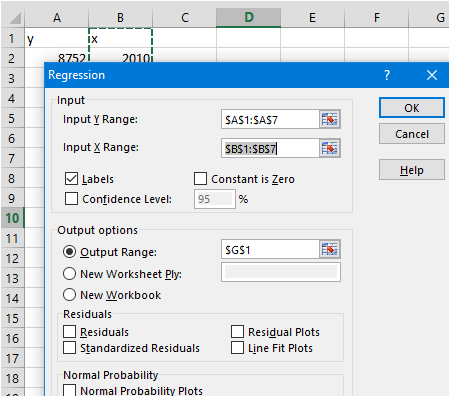Click the Confidence Level percent field
This screenshot has height=397, width=450.
(215, 199)
